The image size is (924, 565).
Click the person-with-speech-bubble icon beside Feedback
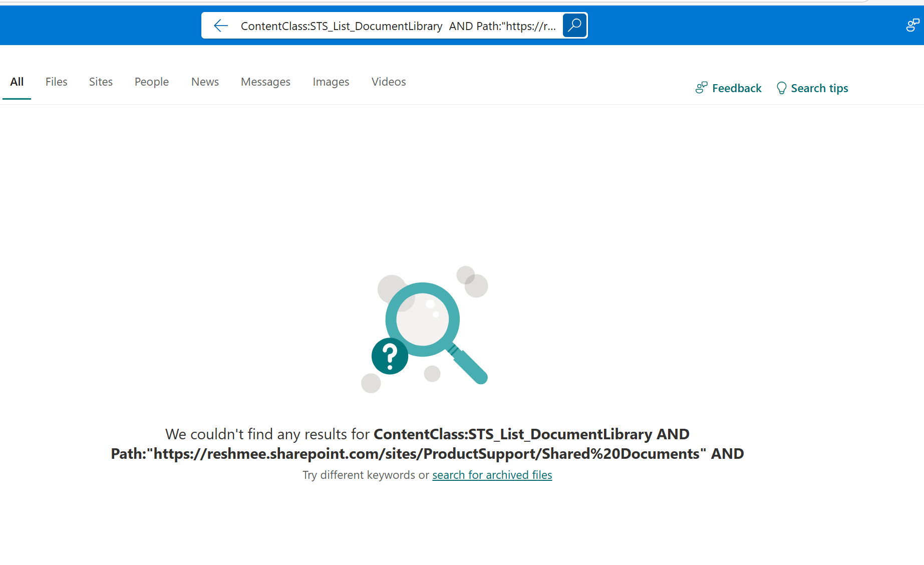pos(701,87)
